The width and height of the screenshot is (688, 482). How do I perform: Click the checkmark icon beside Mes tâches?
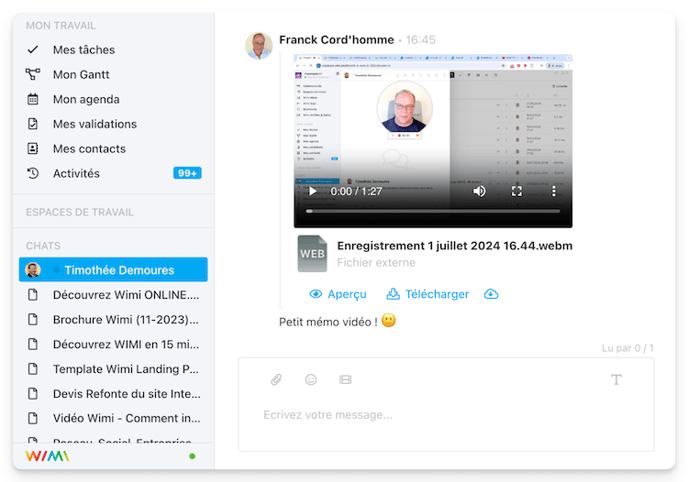tap(33, 50)
